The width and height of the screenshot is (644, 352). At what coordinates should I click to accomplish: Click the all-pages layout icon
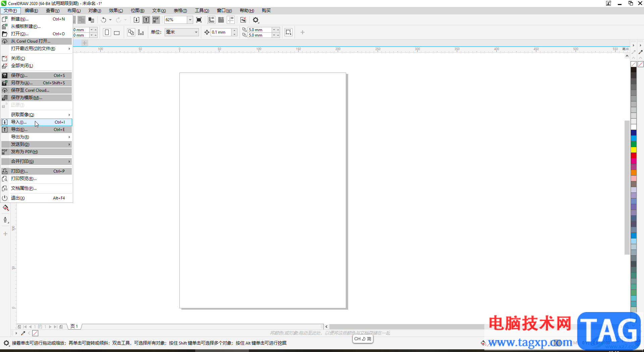(x=131, y=32)
